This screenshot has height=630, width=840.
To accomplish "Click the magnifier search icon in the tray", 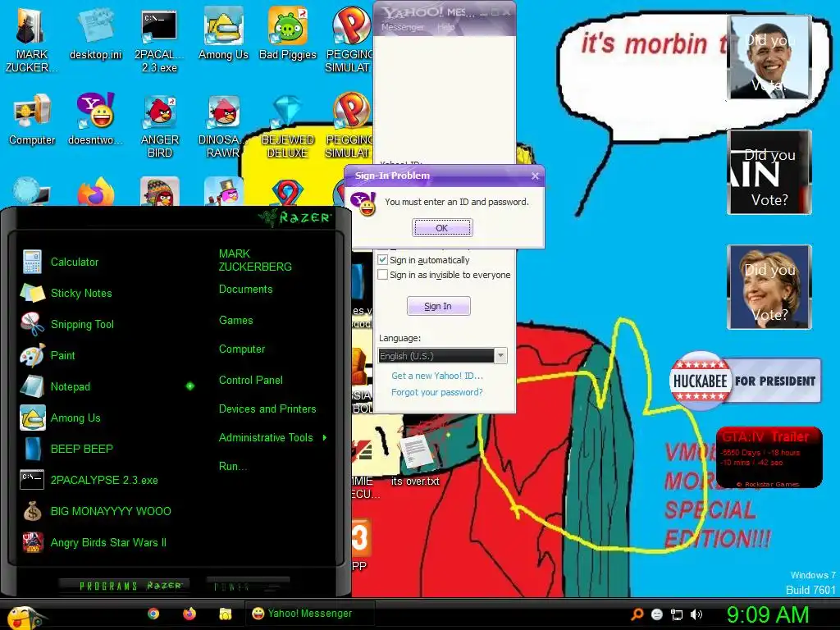I will point(637,614).
